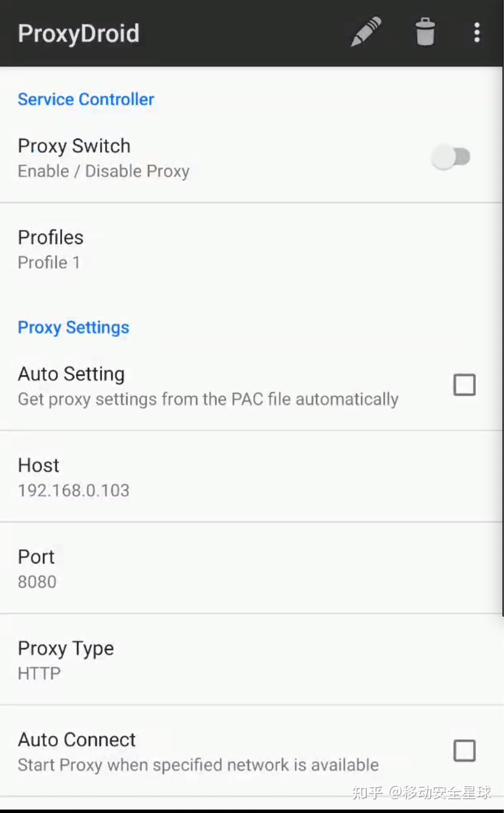Screen dimensions: 504x813
Task: Select the Proxy Switch row label
Action: 74,146
